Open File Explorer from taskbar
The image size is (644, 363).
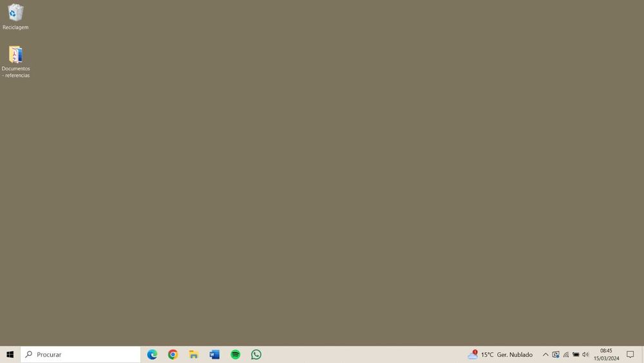(x=193, y=355)
